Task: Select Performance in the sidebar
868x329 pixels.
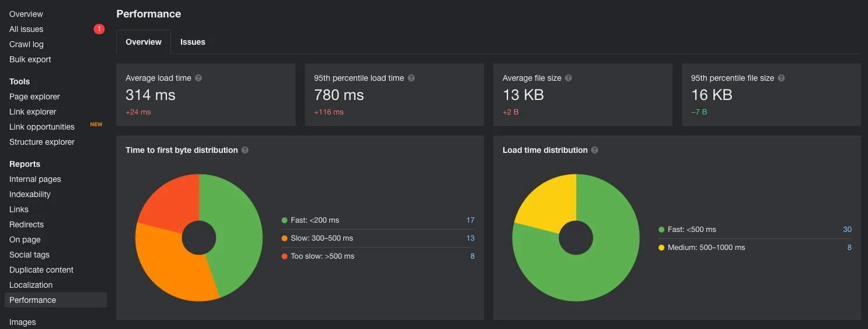Action: pos(56,300)
